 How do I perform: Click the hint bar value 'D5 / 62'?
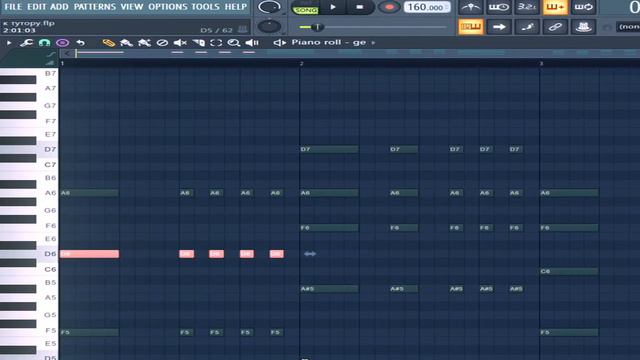[x=216, y=30]
